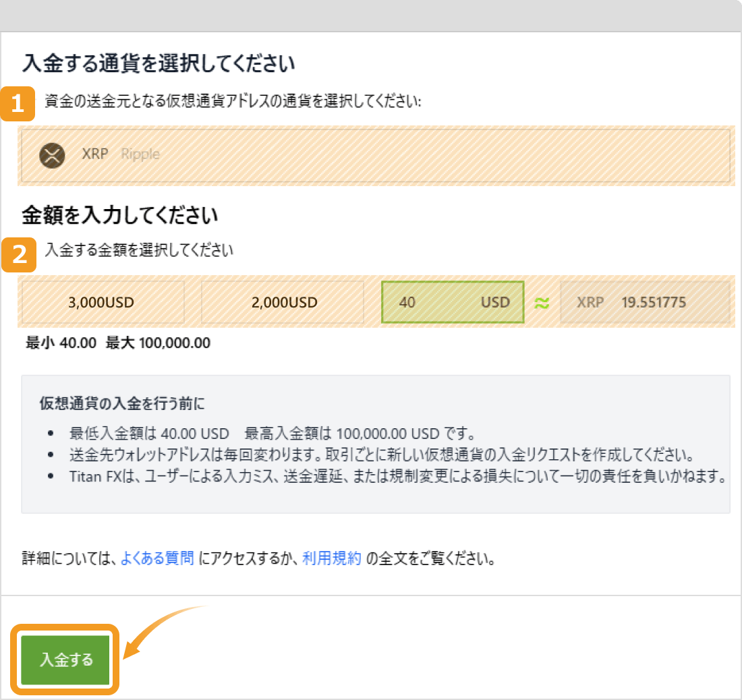This screenshot has width=742, height=700.
Task: Click the circled X logo beside XRP
Action: pos(52,154)
